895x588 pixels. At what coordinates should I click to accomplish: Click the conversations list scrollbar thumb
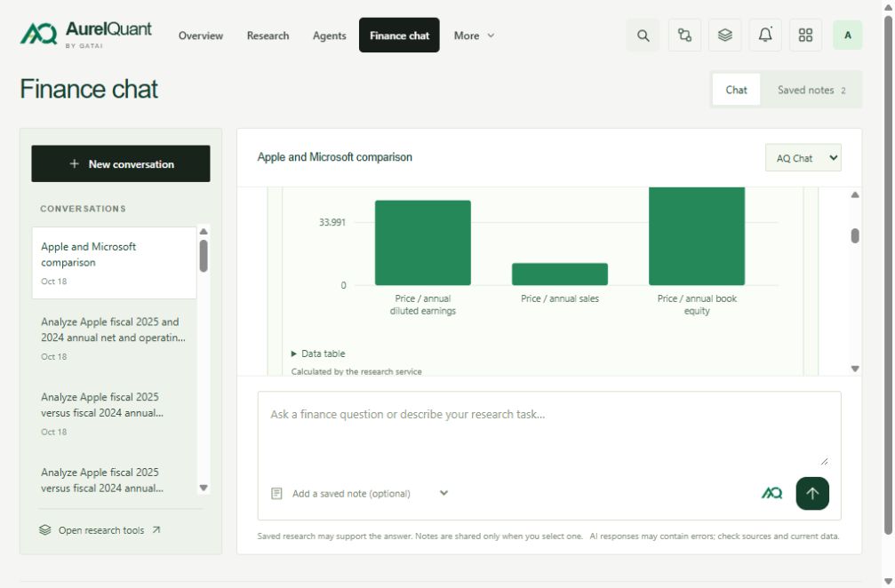[x=204, y=256]
